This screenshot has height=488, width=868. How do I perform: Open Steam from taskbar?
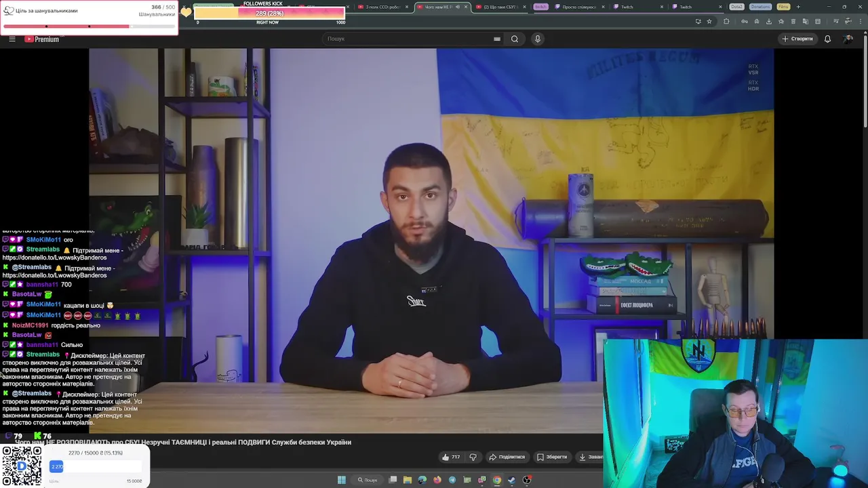click(511, 480)
